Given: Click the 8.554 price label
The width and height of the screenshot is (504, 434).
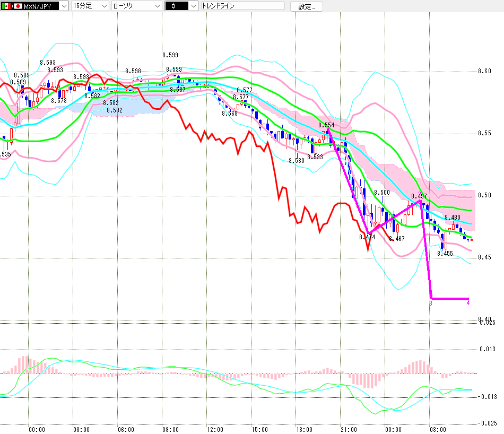Looking at the screenshot, I should point(327,125).
